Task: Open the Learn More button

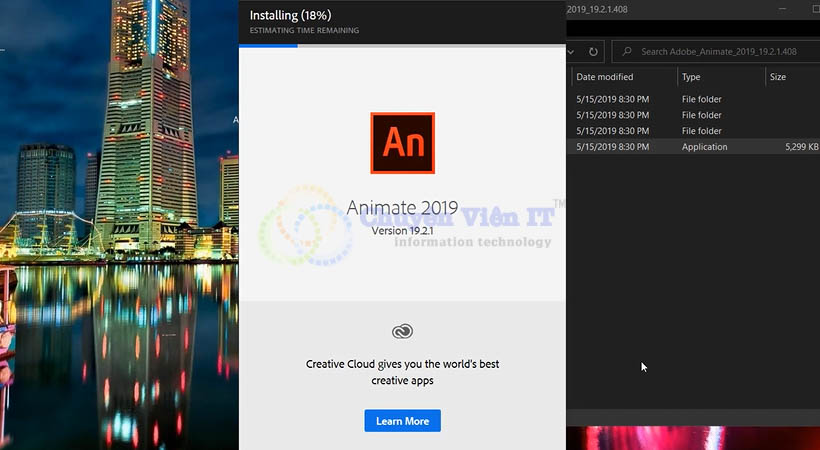Action: tap(402, 421)
